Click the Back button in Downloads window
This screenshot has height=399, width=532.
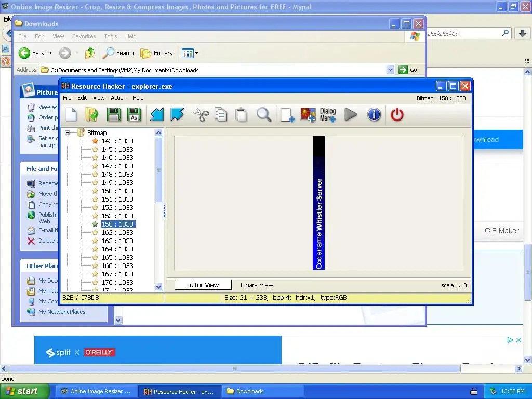[32, 53]
